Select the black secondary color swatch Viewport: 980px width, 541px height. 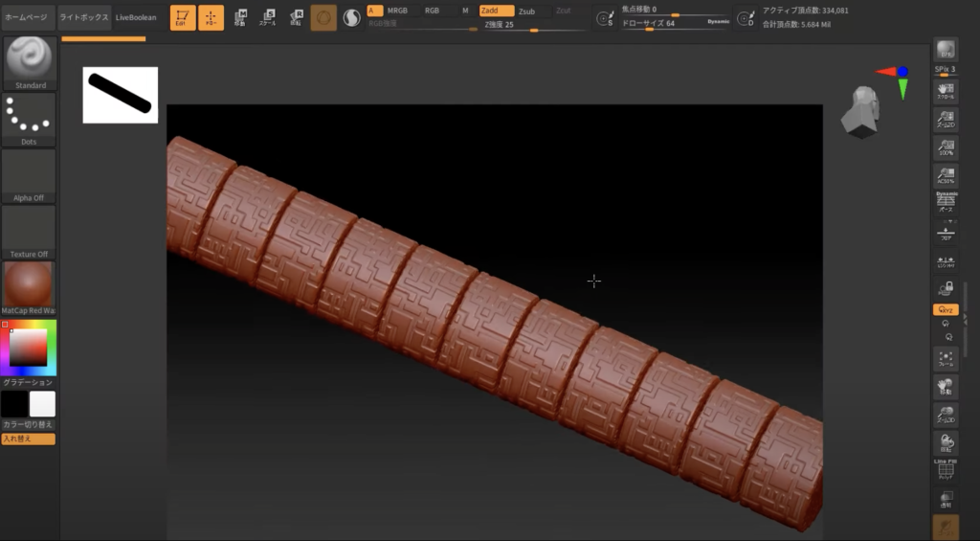pos(13,404)
